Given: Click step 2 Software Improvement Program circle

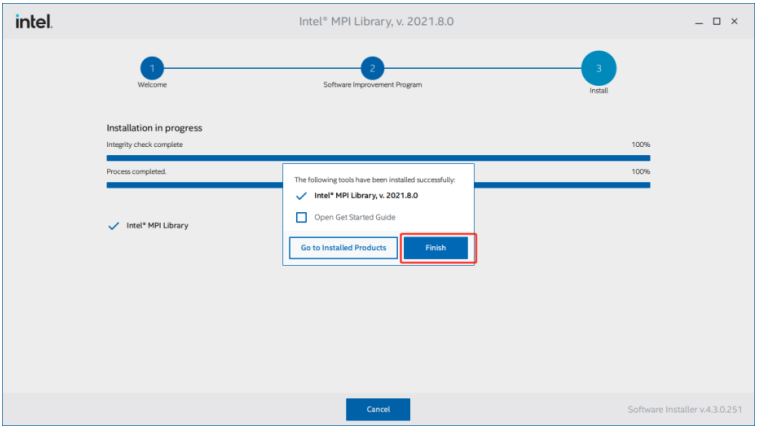Looking at the screenshot, I should (372, 68).
